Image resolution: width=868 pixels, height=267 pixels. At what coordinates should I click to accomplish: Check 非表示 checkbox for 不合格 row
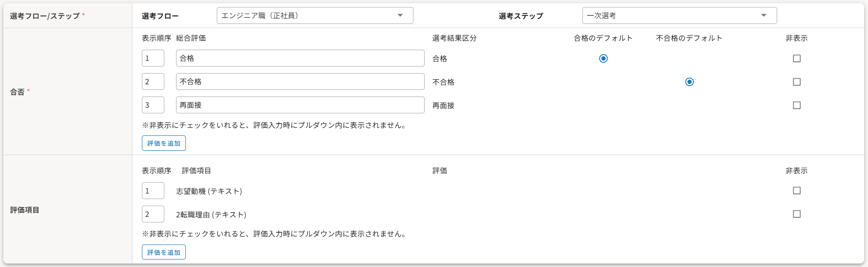(x=796, y=82)
